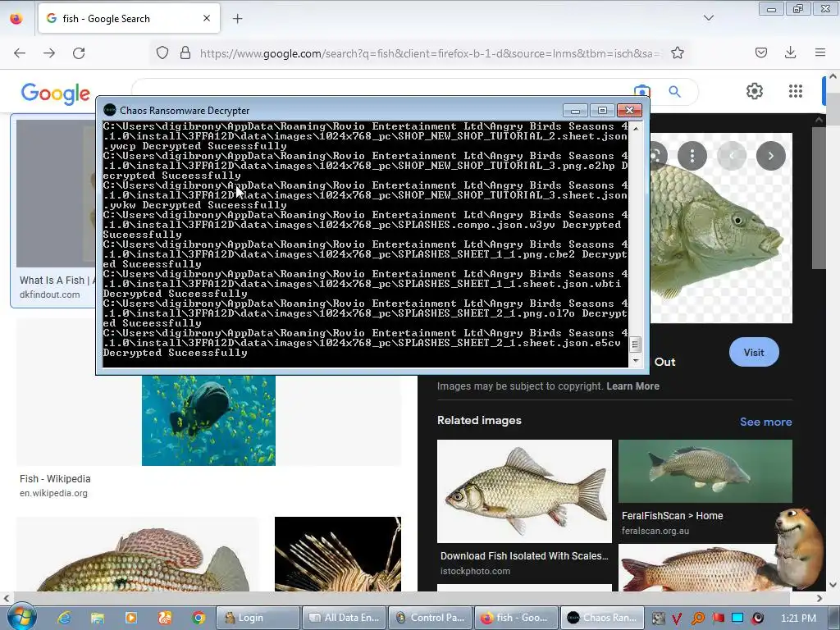The height and width of the screenshot is (630, 840).
Task: Select the fish - Google Search tab
Action: (x=129, y=18)
